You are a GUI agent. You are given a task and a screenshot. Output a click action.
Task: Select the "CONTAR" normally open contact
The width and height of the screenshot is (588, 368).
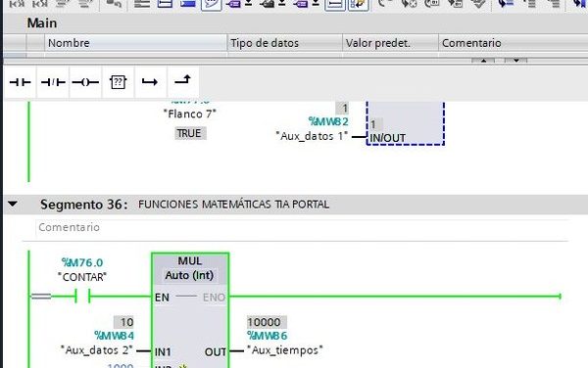point(82,297)
